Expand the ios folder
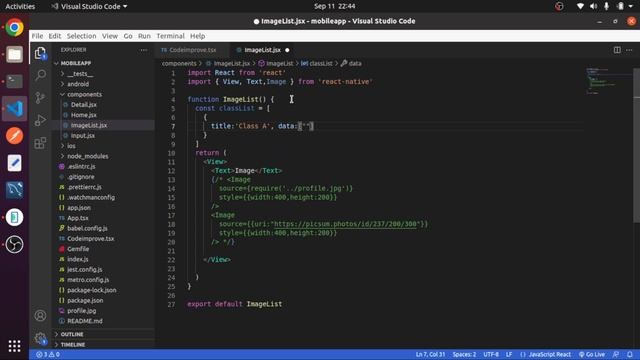640x360 pixels. point(71,146)
